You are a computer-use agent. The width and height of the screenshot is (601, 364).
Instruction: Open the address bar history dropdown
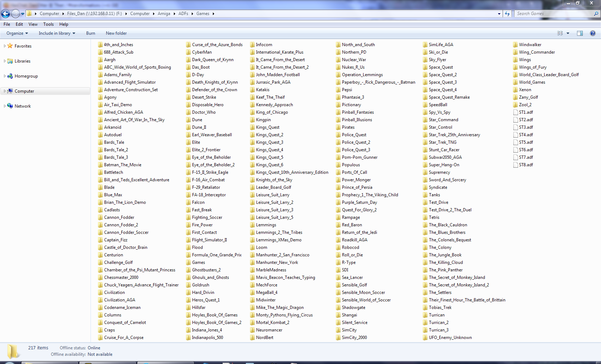pos(499,14)
